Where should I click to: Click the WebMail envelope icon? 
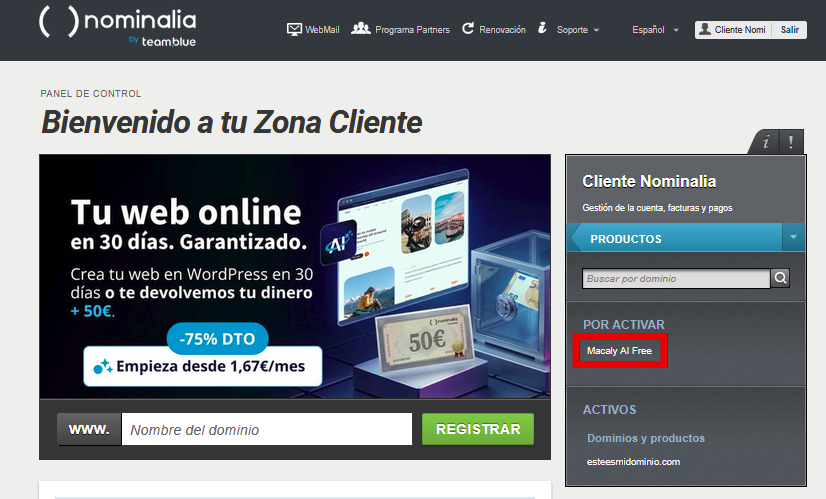point(294,29)
